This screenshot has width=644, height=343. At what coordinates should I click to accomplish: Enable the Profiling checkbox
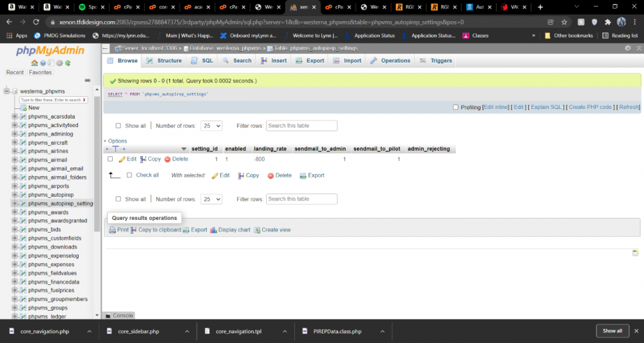click(x=456, y=108)
